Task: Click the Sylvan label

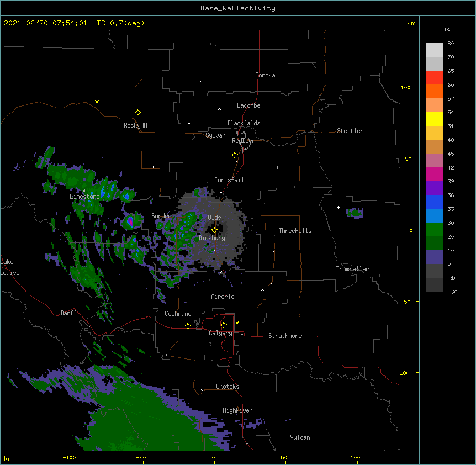Action: coord(215,135)
